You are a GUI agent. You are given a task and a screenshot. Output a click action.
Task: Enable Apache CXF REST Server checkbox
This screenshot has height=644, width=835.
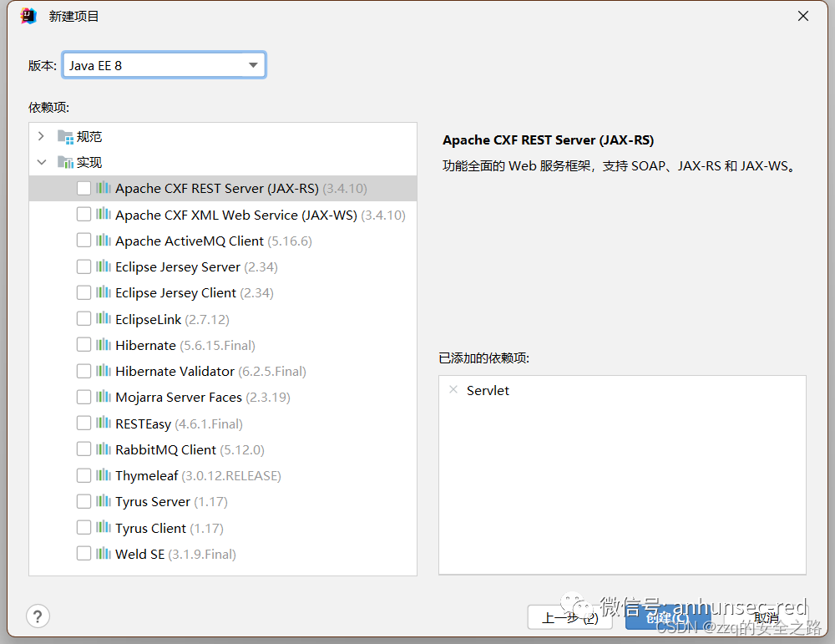83,189
